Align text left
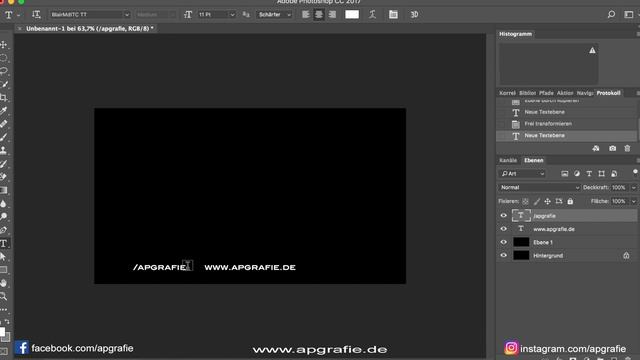640x360 pixels. coord(306,15)
